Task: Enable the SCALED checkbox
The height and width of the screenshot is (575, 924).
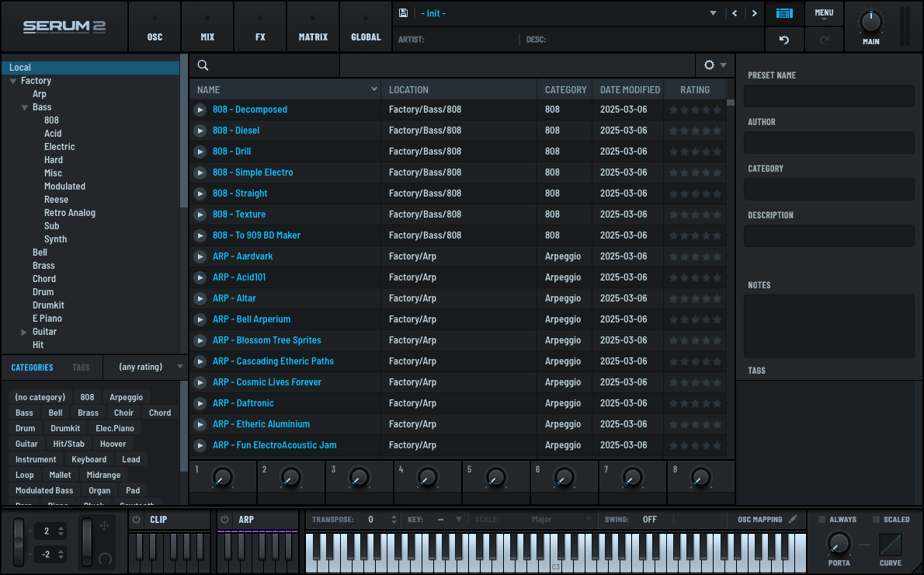Action: 876,520
